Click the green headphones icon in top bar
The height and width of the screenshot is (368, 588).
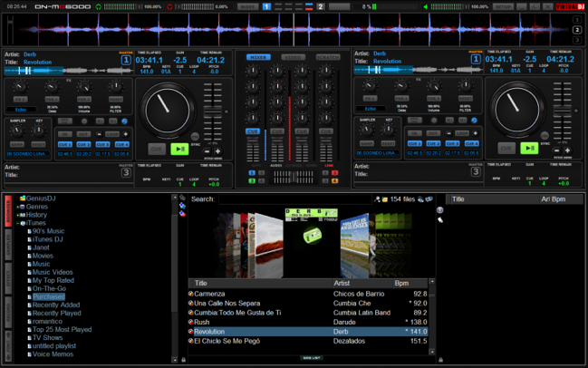coord(99,6)
